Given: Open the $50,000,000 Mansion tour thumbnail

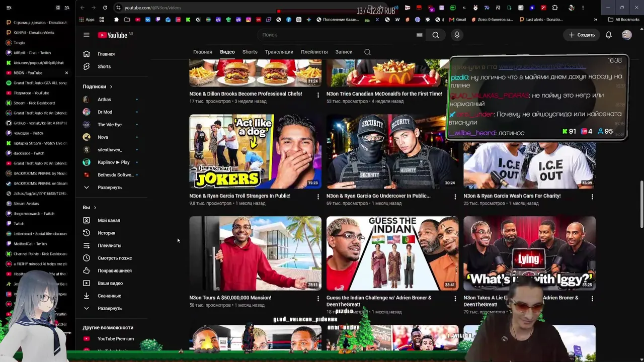Looking at the screenshot, I should pos(255,253).
